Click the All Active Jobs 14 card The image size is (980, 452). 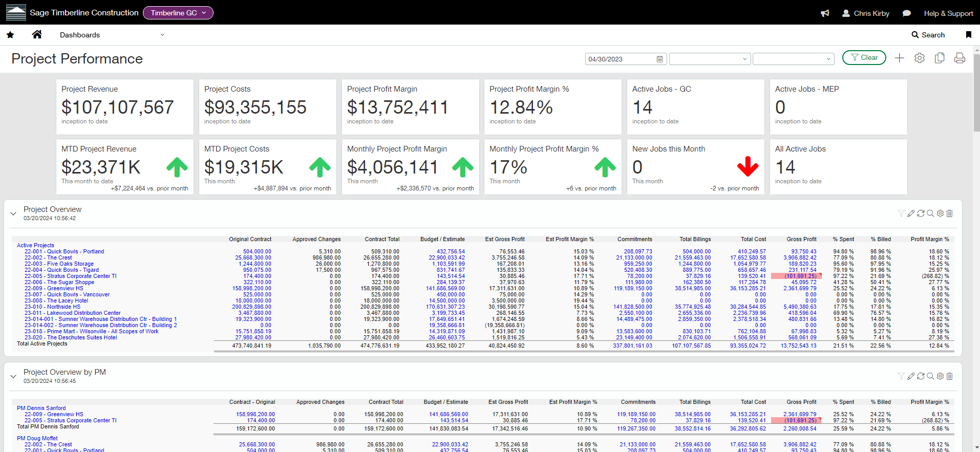(839, 167)
